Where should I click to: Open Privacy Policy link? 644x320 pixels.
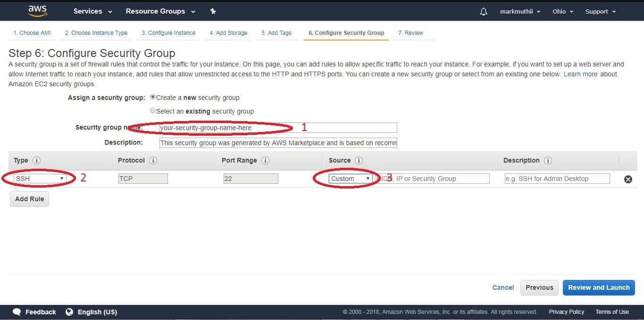(x=566, y=312)
